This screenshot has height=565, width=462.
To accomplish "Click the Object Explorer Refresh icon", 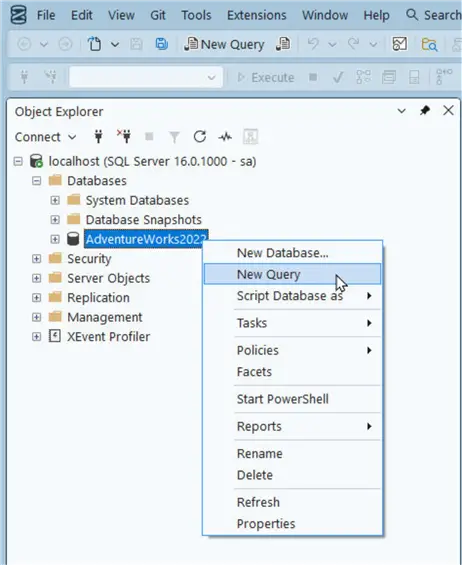I will click(200, 137).
